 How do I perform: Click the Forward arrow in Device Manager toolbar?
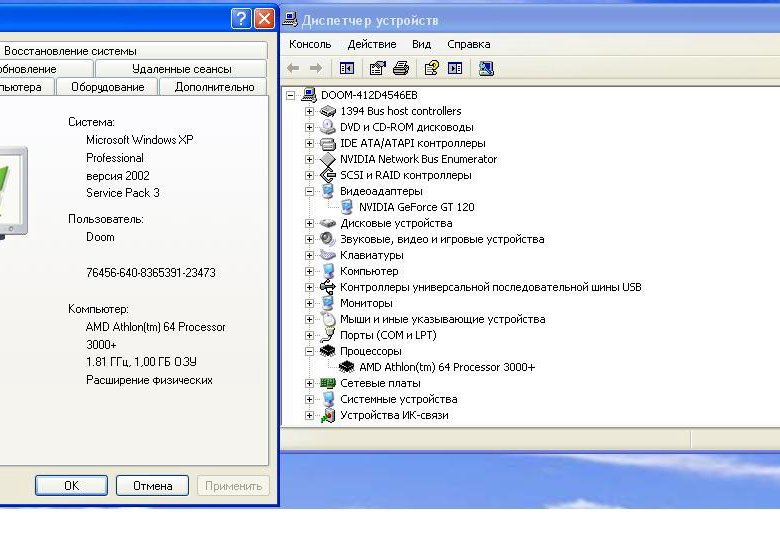pyautogui.click(x=316, y=68)
